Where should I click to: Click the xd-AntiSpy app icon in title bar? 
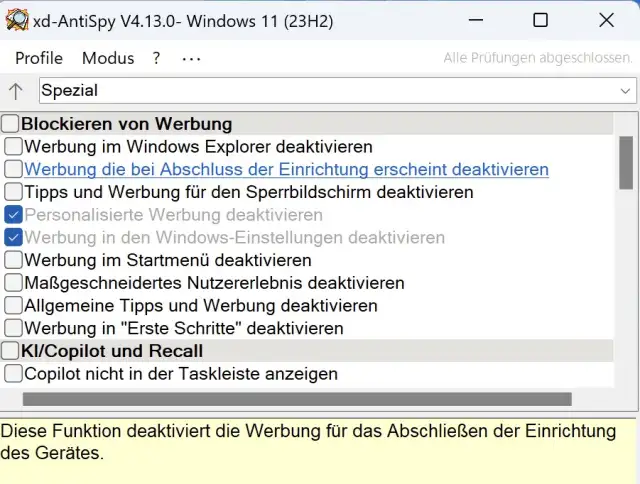click(x=15, y=20)
